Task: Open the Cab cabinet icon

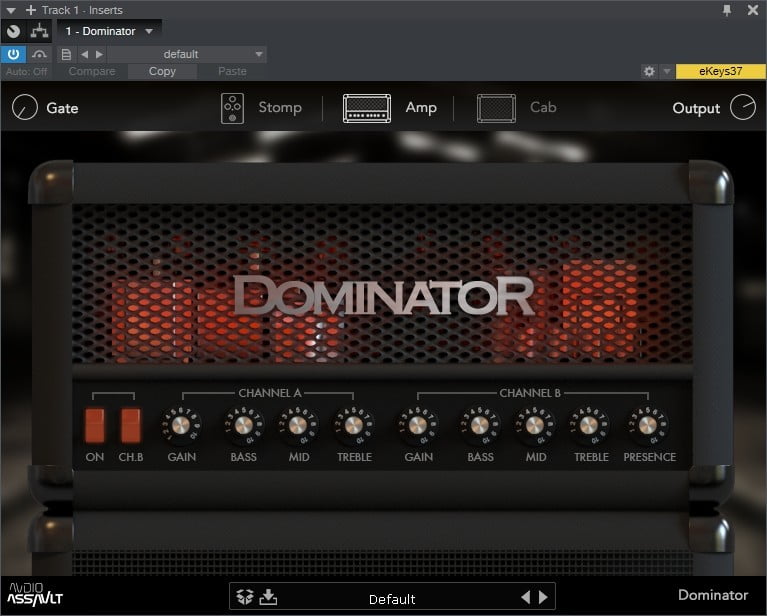Action: coord(496,108)
